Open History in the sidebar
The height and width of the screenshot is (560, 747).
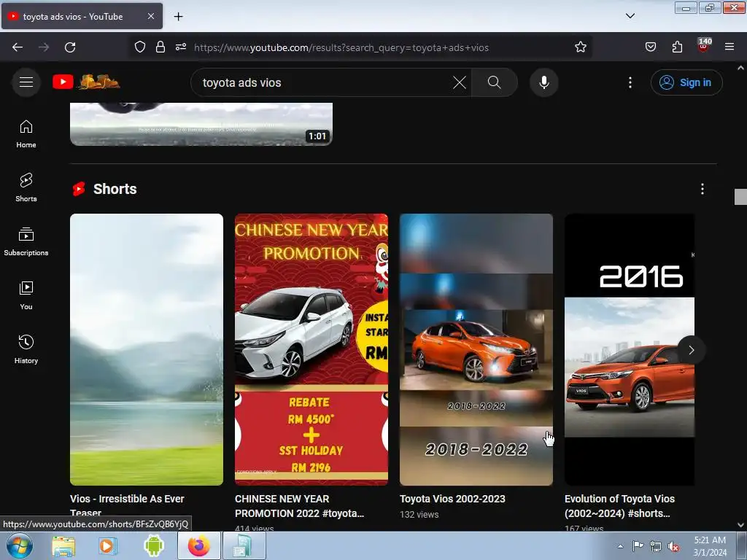26,349
